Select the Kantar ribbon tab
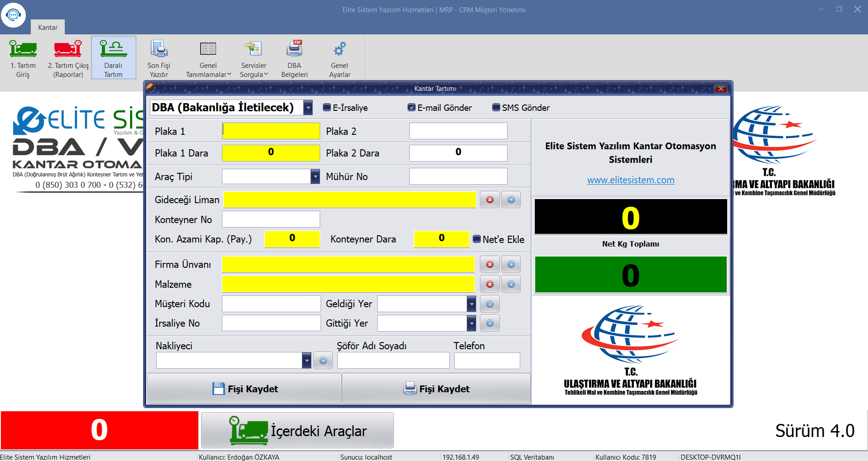868x461 pixels. [48, 28]
